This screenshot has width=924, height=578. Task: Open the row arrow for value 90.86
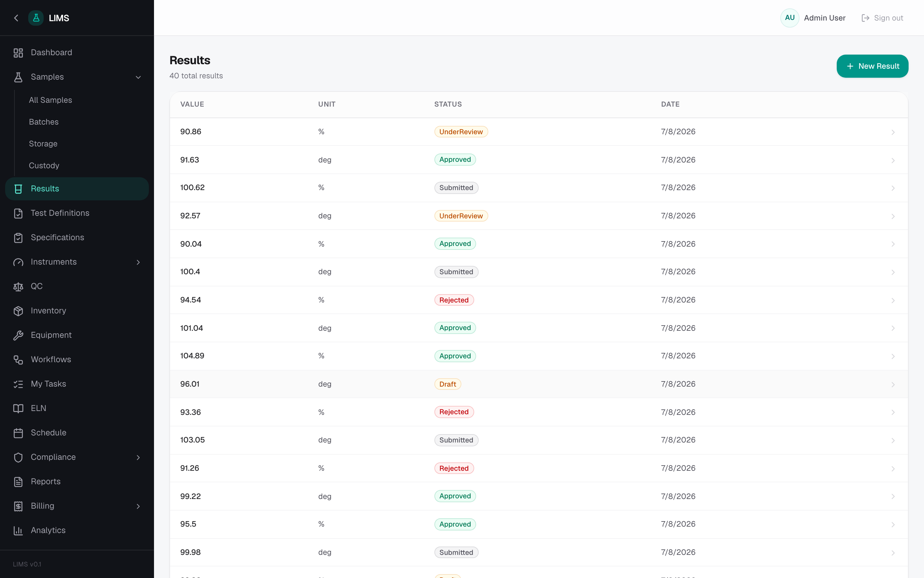[x=893, y=132]
